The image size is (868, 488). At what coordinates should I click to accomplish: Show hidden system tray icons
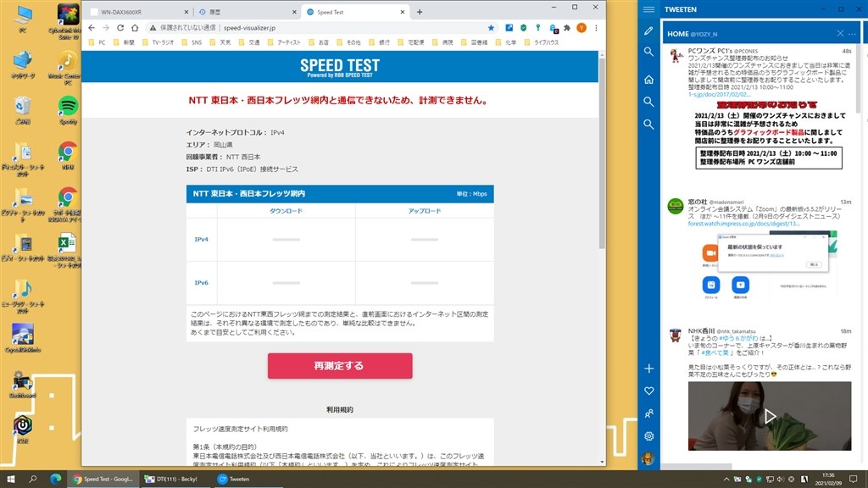pos(726,480)
